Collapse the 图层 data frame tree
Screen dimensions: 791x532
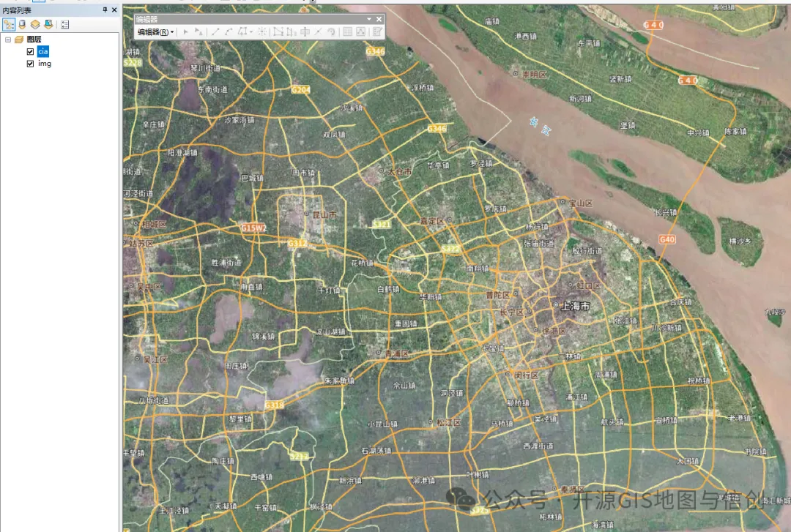click(8, 40)
